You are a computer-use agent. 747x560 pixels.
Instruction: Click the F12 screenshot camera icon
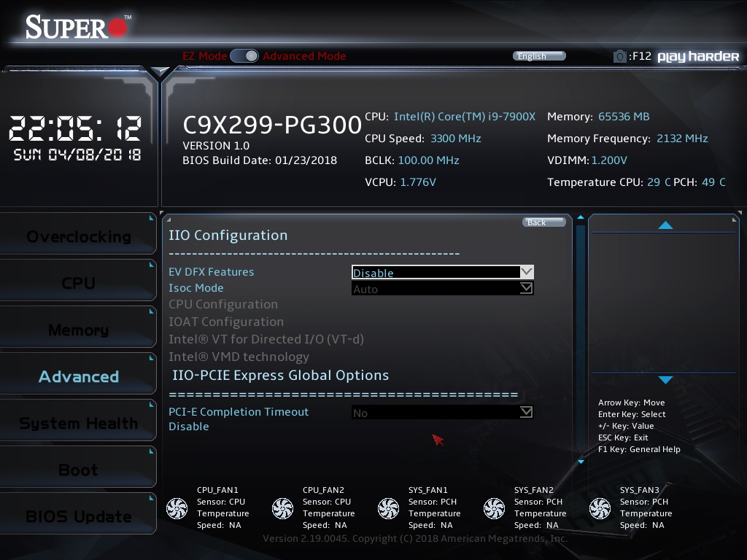click(x=619, y=56)
